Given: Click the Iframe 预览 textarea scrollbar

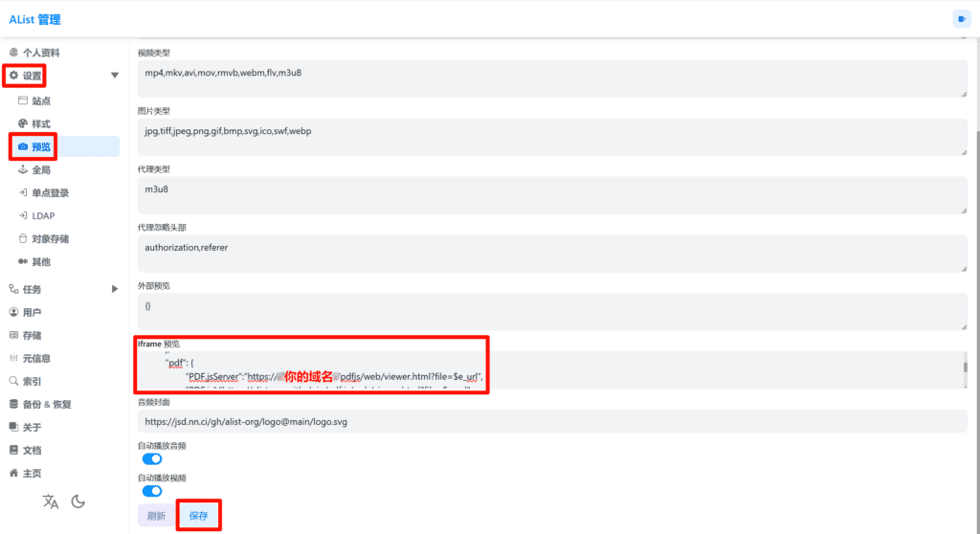Looking at the screenshot, I should click(x=964, y=367).
